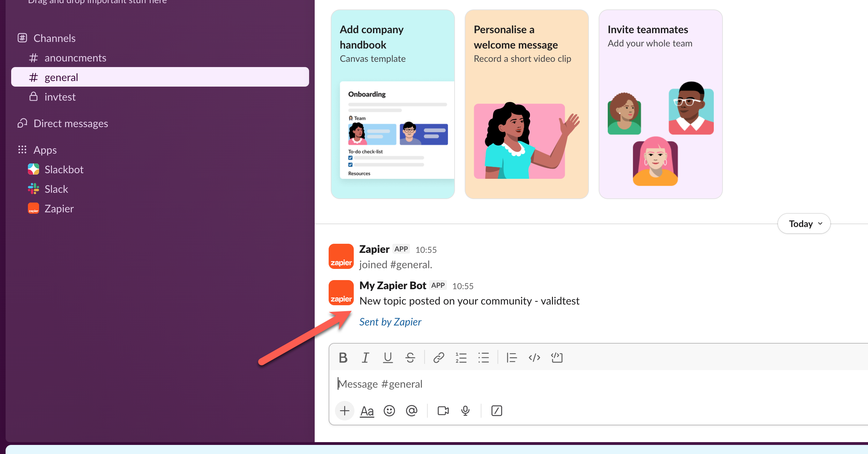
Task: Open the Today date dropdown
Action: pos(804,224)
